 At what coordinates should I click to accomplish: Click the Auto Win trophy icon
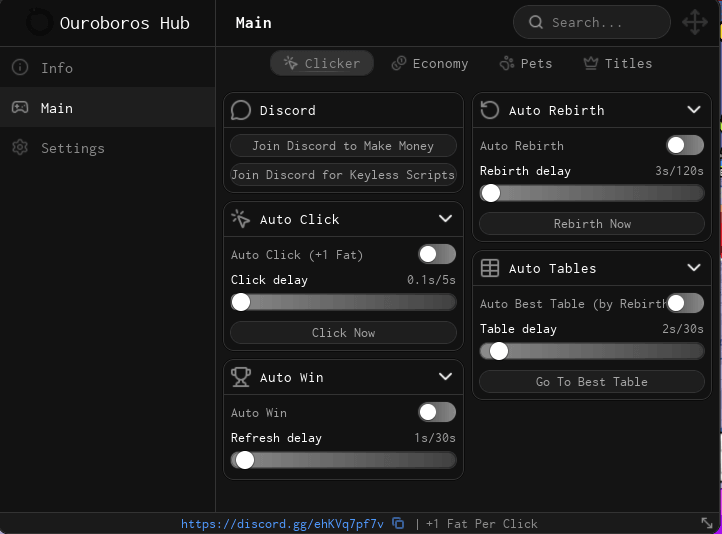[x=241, y=377]
